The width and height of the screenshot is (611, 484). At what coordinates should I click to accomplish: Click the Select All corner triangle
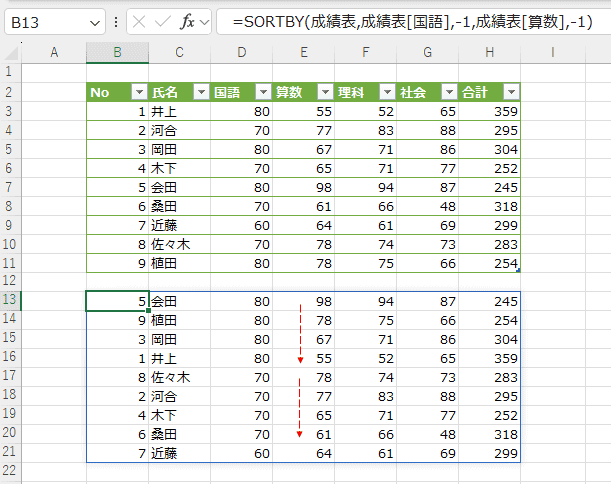click(x=11, y=52)
